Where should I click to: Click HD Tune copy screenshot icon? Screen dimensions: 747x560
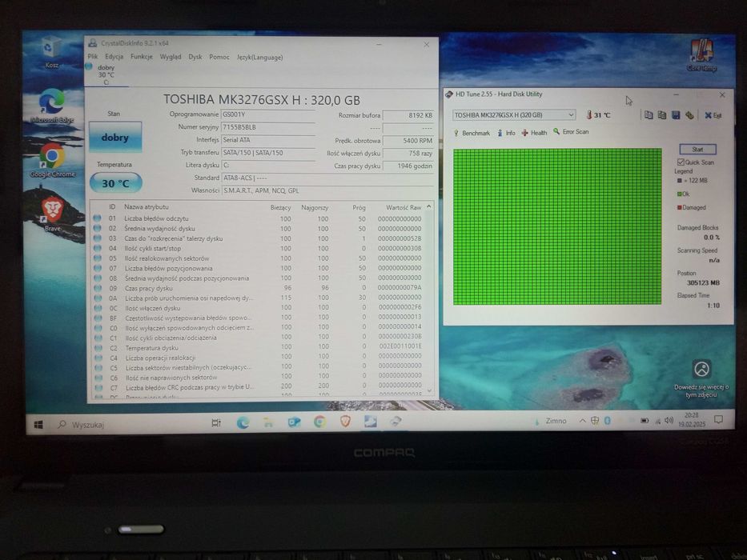tap(661, 114)
